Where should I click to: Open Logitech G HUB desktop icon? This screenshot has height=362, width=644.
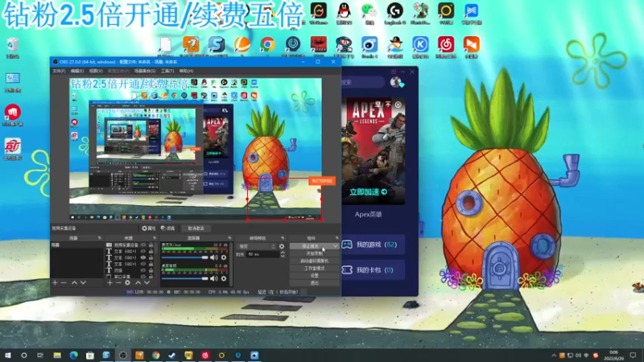tap(395, 13)
